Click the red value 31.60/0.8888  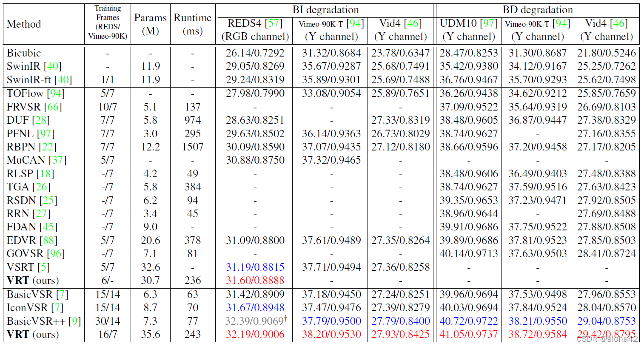[255, 281]
